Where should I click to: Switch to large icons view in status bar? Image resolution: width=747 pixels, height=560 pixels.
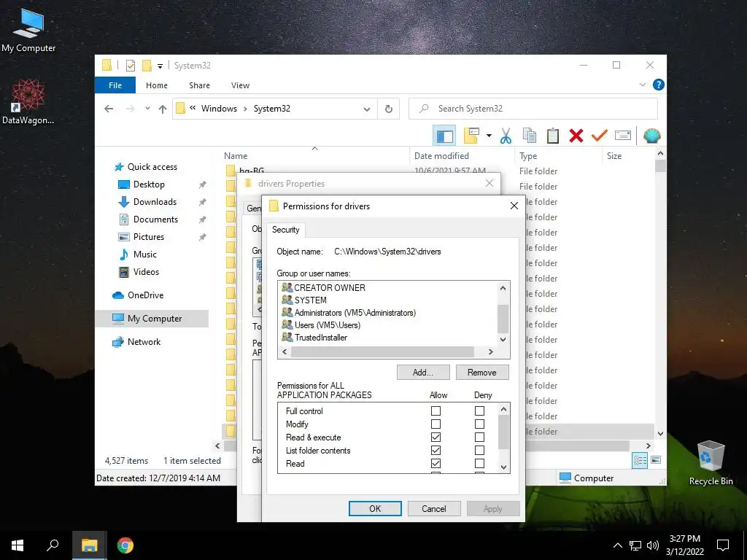656,460
